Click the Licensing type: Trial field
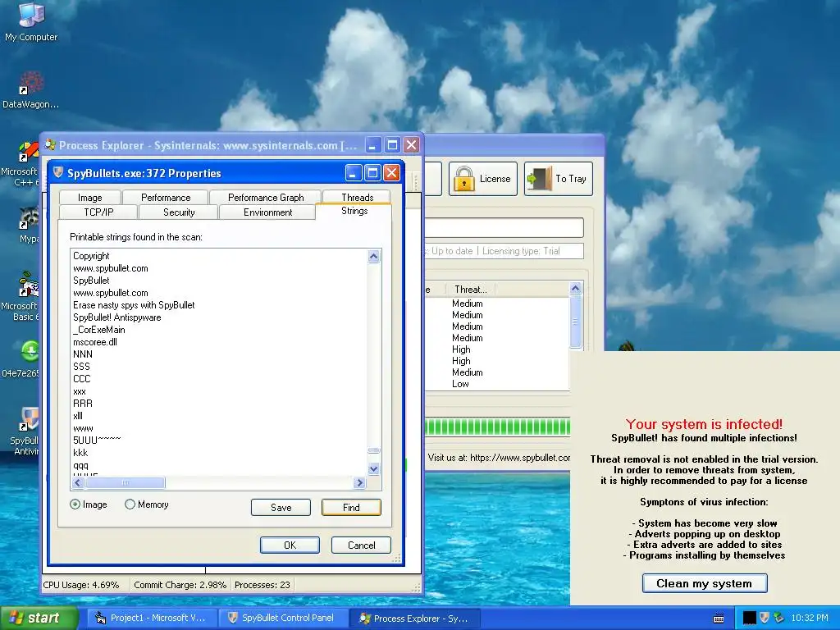 tap(521, 251)
